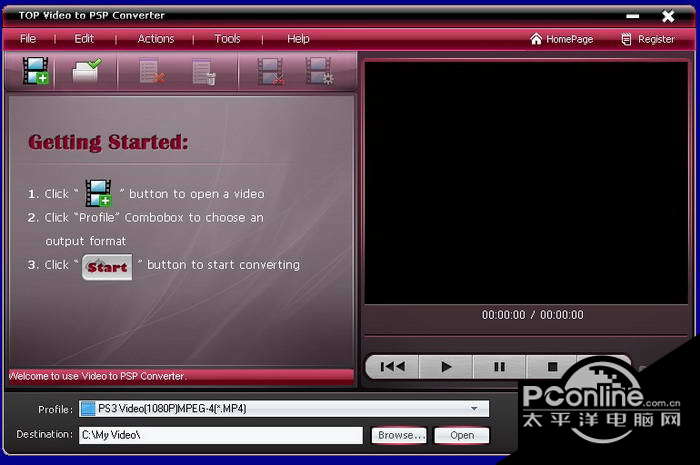Click the film clip cut icon
Screen dimensions: 700x465
[x=271, y=71]
